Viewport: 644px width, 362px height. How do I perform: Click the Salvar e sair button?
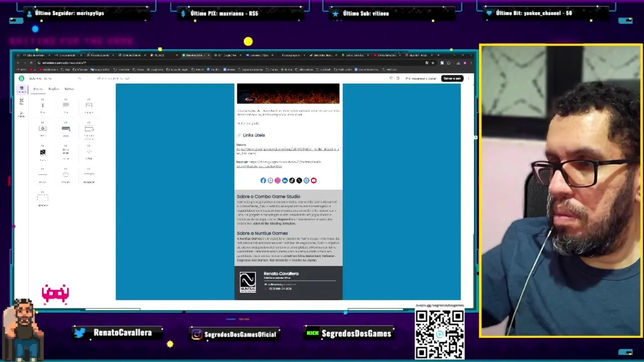pyautogui.click(x=452, y=78)
